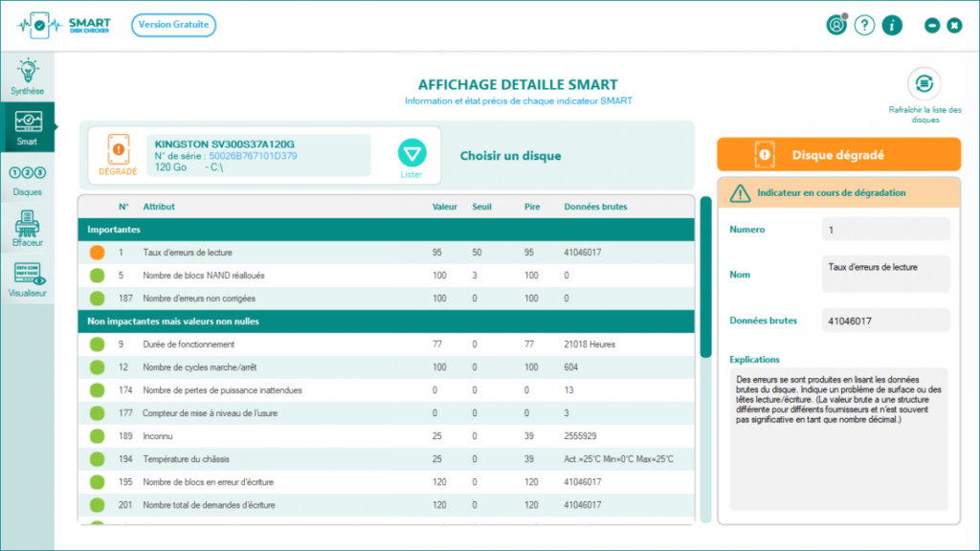
Task: Open the Synthèse lightbulb section
Action: [x=27, y=77]
